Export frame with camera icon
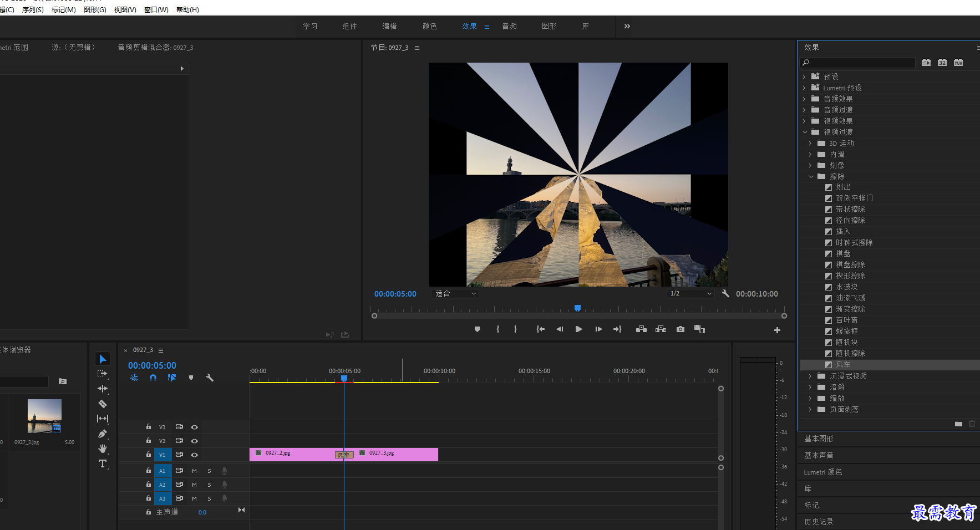980x530 pixels. [x=681, y=329]
